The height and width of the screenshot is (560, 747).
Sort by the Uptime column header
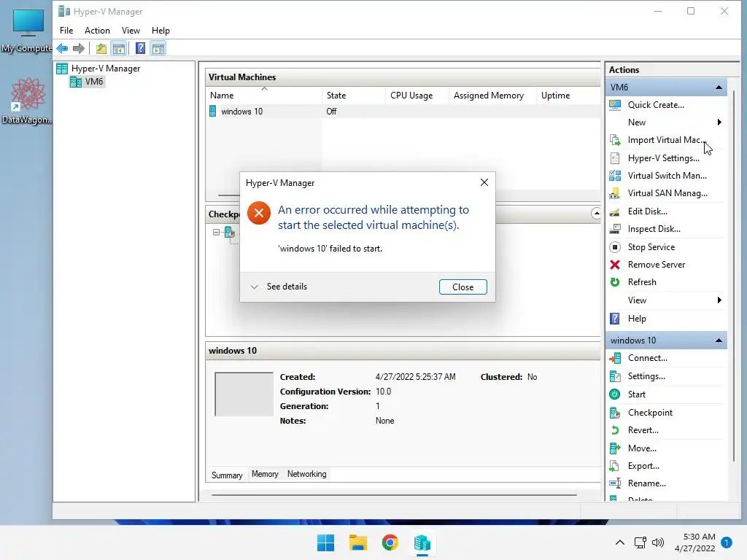pos(568,96)
